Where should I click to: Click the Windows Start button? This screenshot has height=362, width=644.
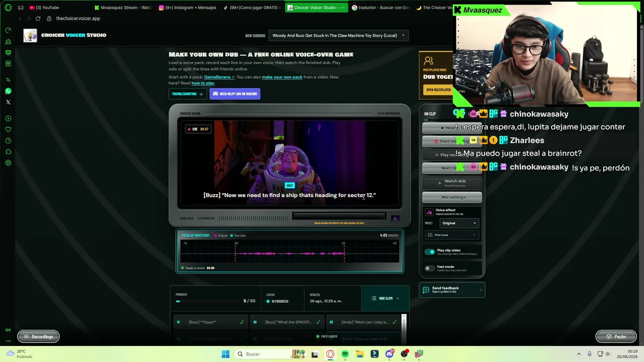[225, 354]
